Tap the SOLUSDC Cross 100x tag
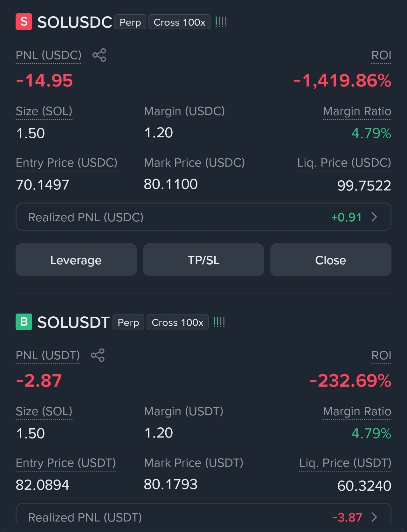Viewport: 407px width, 532px height. click(179, 22)
